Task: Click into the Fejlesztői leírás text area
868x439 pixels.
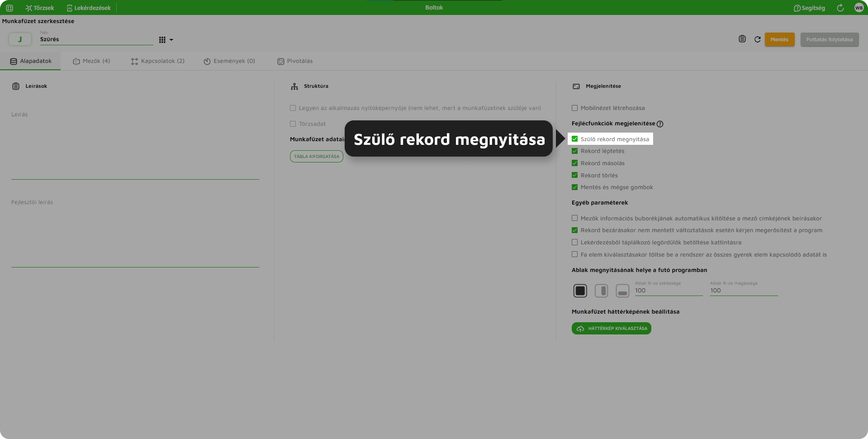Action: [135, 232]
